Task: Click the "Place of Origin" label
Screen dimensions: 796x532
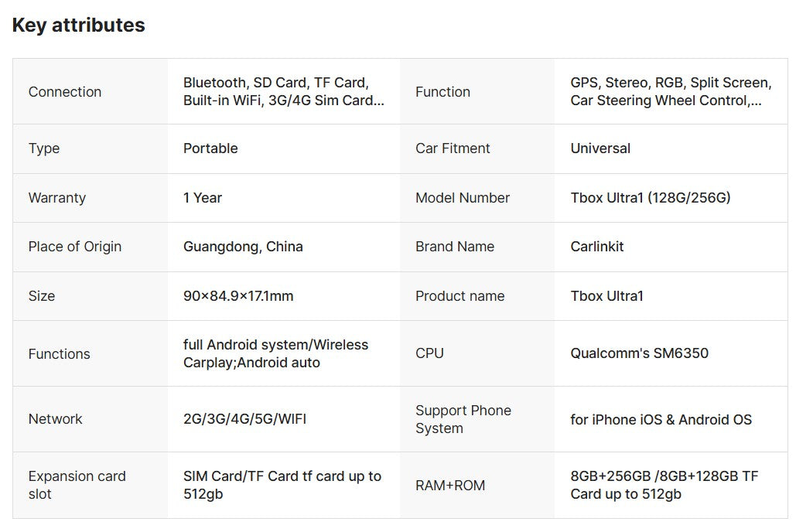Action: (75, 247)
